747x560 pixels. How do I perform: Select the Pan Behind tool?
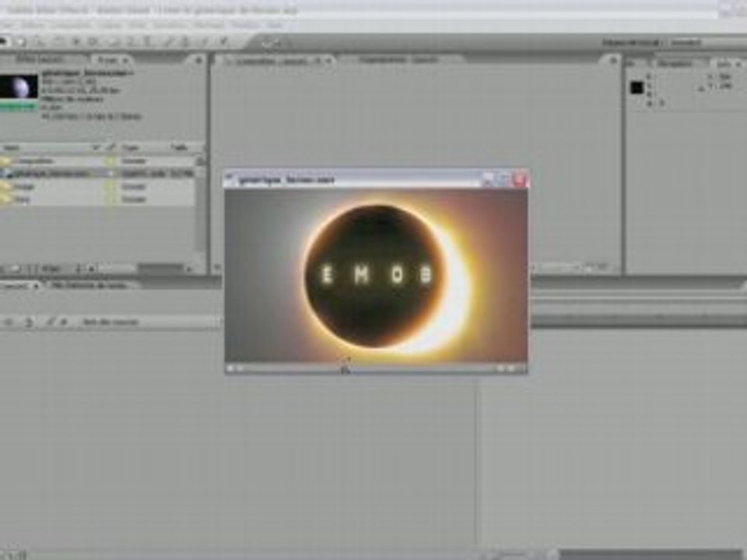pos(93,42)
